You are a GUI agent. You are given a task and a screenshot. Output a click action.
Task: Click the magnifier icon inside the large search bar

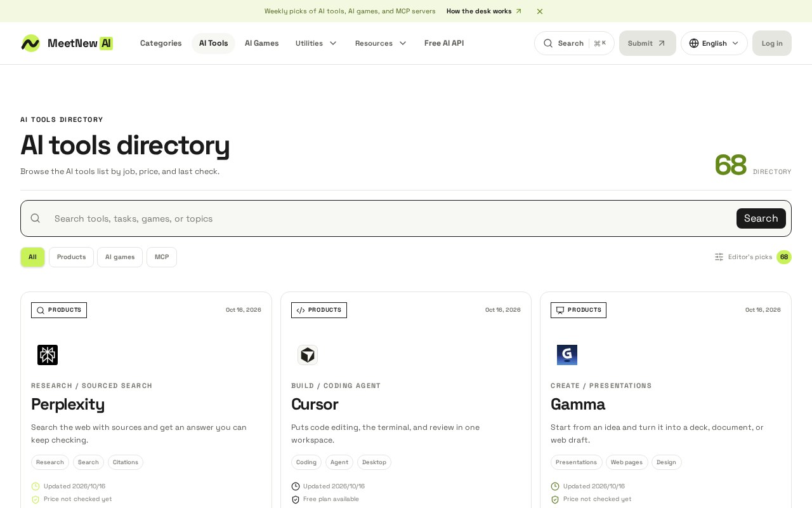[x=36, y=218]
